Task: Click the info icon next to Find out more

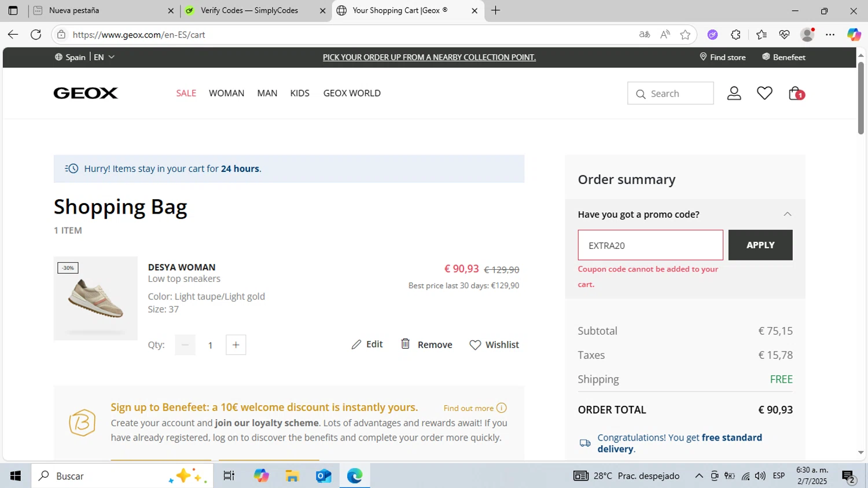Action: pyautogui.click(x=502, y=408)
